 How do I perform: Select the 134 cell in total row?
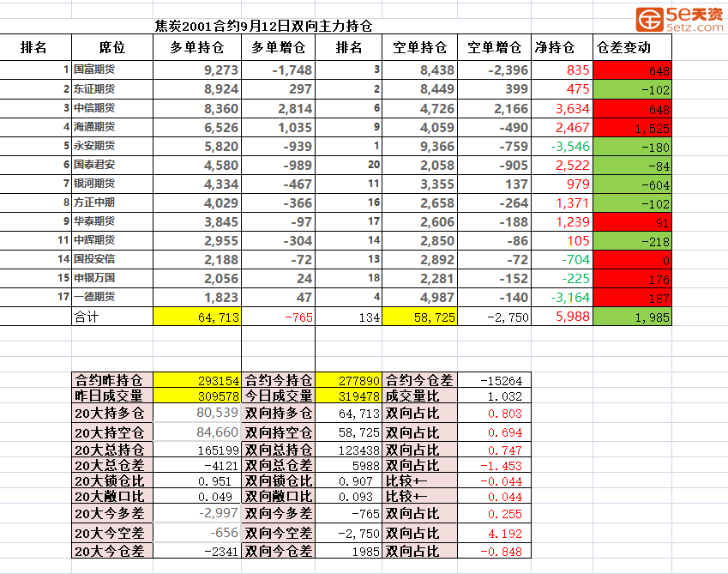(349, 317)
